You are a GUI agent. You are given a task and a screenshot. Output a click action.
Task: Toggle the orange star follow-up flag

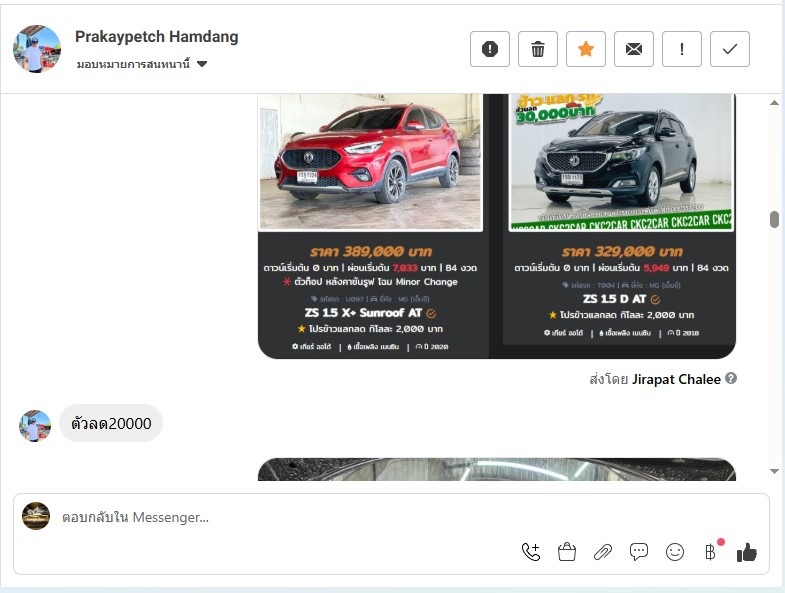(x=586, y=49)
